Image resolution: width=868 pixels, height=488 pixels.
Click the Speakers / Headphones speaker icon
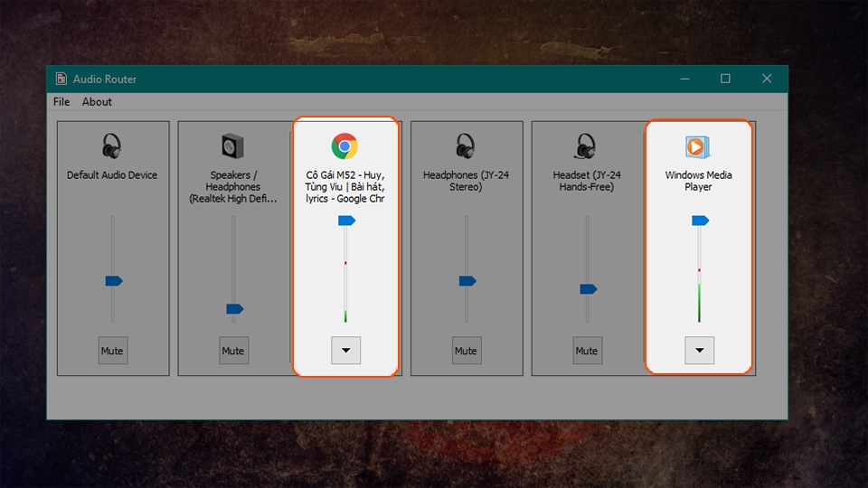(232, 146)
